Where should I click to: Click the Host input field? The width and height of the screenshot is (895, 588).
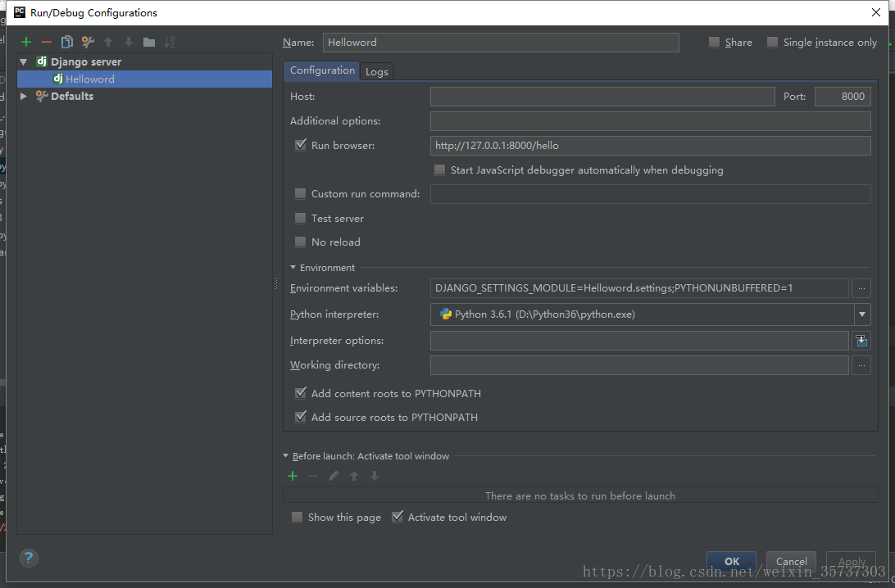click(x=602, y=97)
